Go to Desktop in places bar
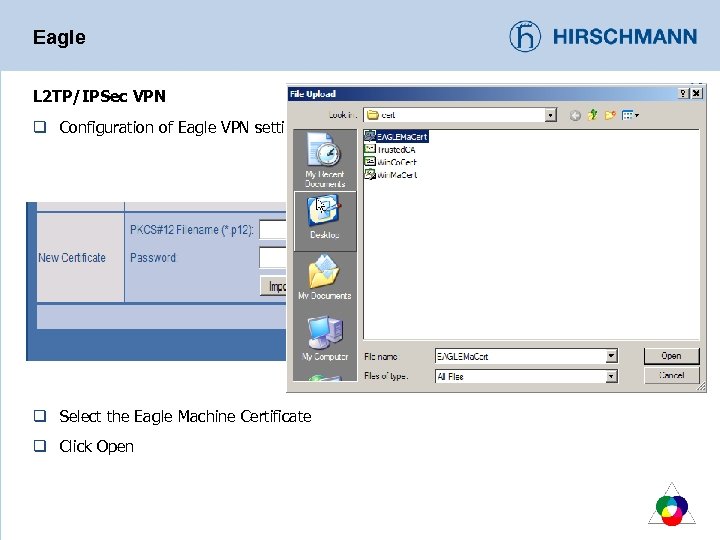The height and width of the screenshot is (540, 720). 325,221
